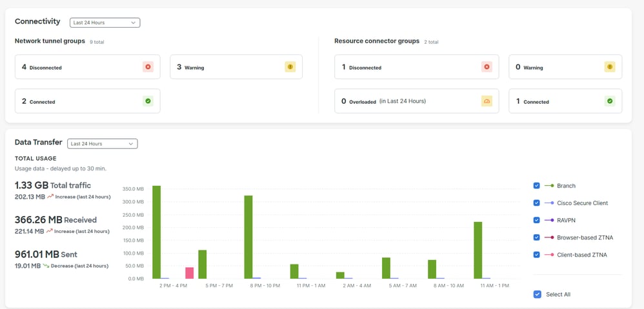The image size is (644, 309).
Task: Open the 4 Disconnected network tunnel card
Action: pyautogui.click(x=88, y=67)
